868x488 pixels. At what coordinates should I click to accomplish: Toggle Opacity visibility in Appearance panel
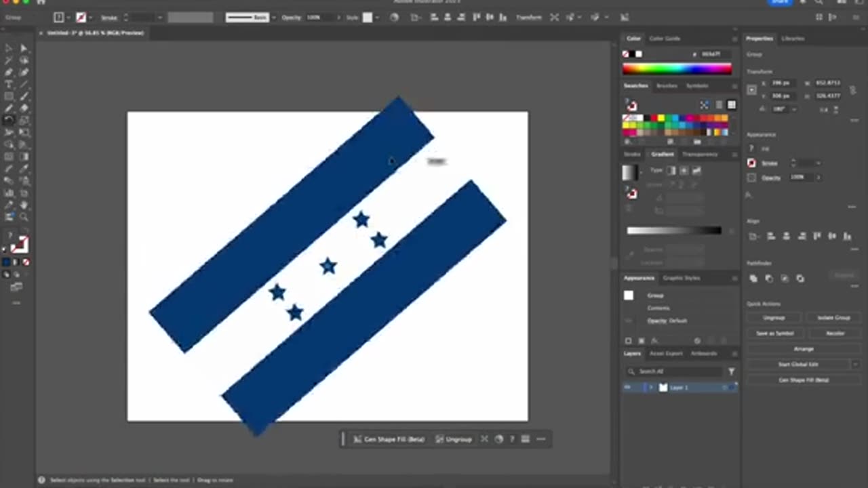[x=629, y=321]
